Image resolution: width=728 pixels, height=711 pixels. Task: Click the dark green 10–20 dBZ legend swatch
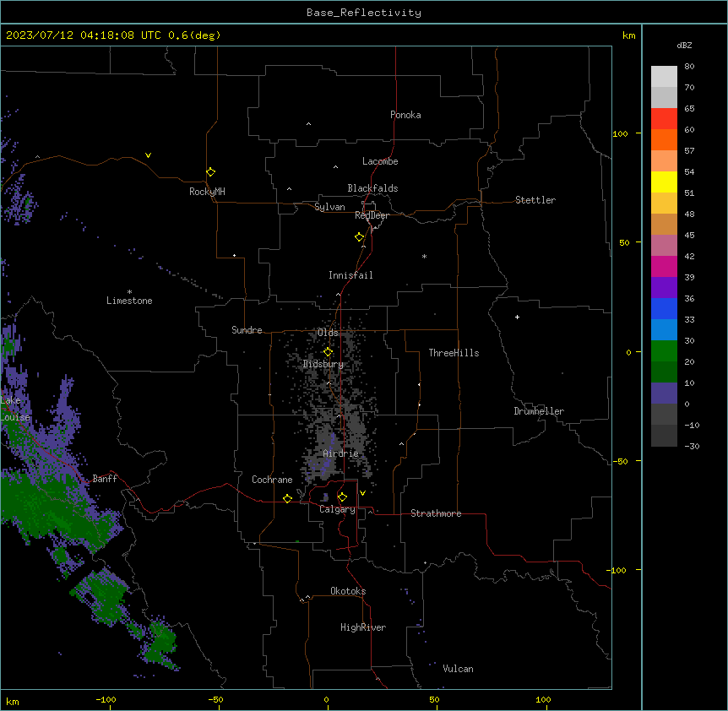pyautogui.click(x=664, y=372)
